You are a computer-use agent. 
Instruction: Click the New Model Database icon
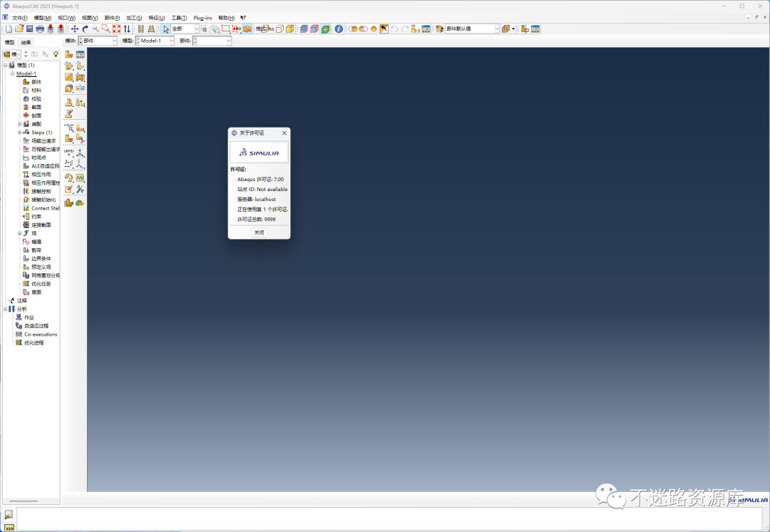9,29
